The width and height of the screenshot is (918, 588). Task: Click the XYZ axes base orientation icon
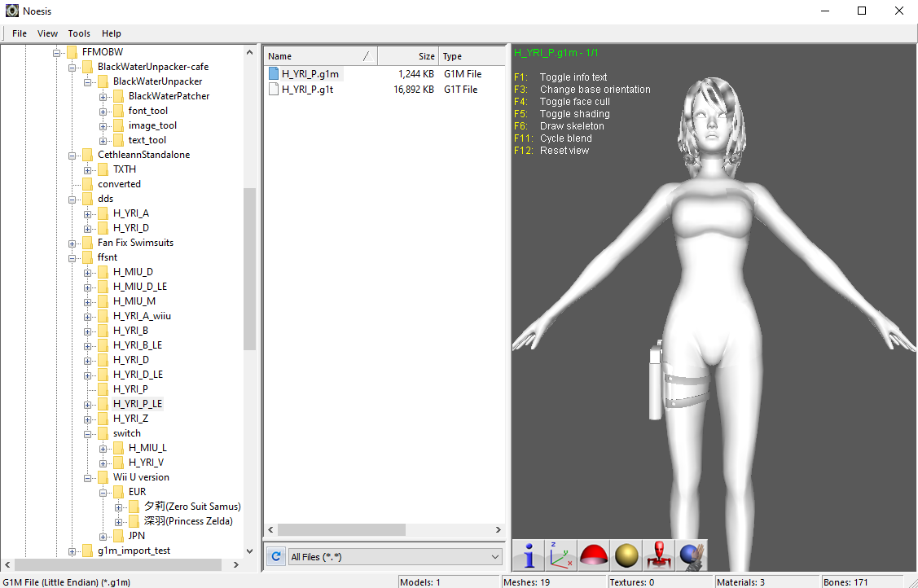click(561, 555)
